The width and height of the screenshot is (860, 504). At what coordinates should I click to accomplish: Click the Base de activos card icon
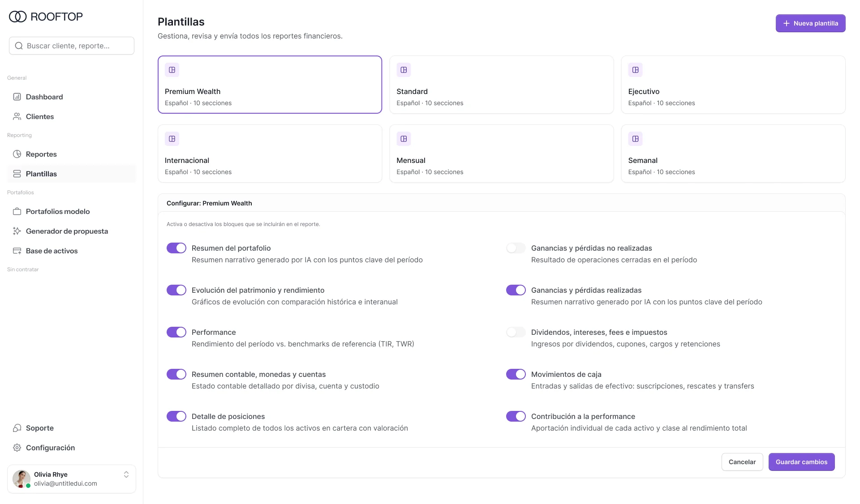[x=17, y=251]
